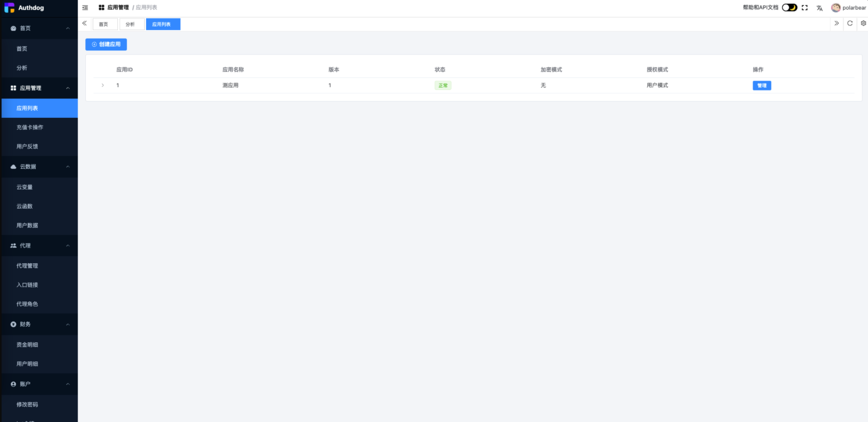Toggle the dark mode switch

coord(789,7)
